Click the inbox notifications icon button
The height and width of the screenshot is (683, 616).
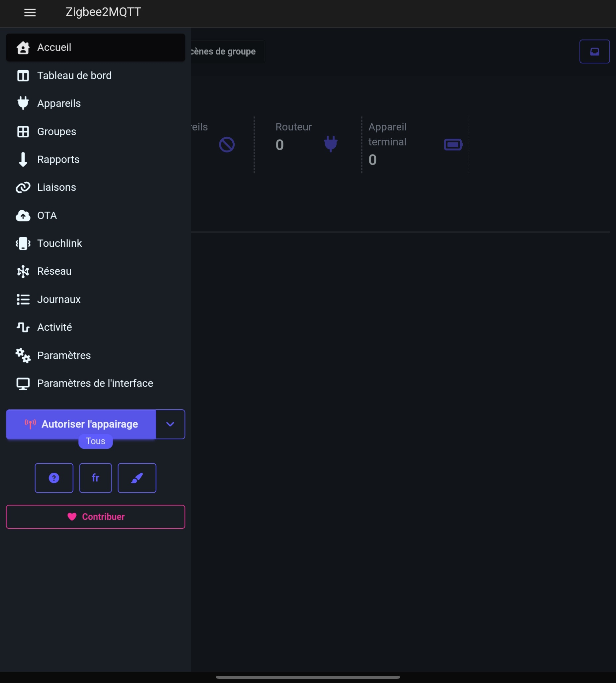(x=594, y=51)
